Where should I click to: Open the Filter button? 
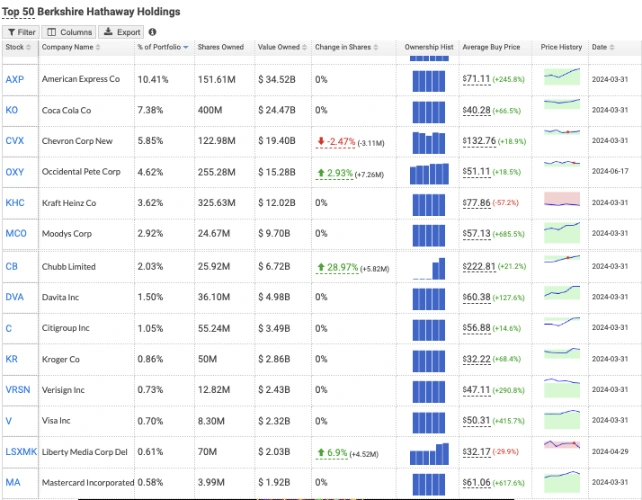[21, 32]
